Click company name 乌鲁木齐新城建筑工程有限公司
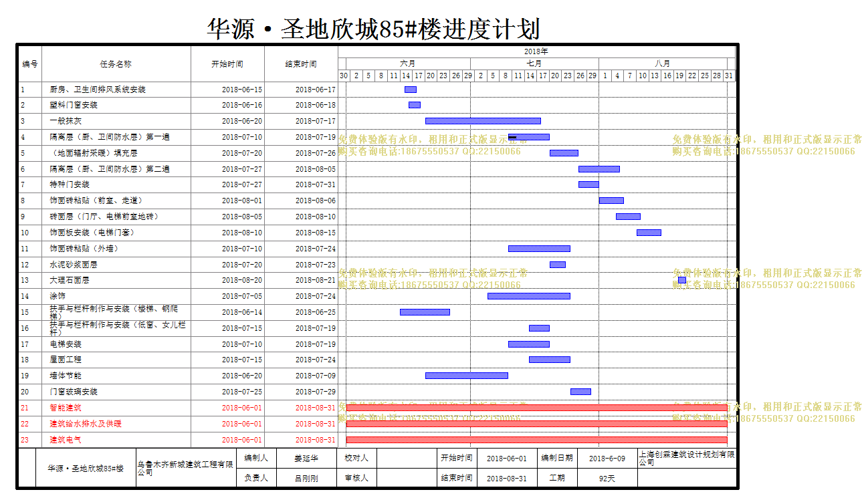 click(186, 468)
